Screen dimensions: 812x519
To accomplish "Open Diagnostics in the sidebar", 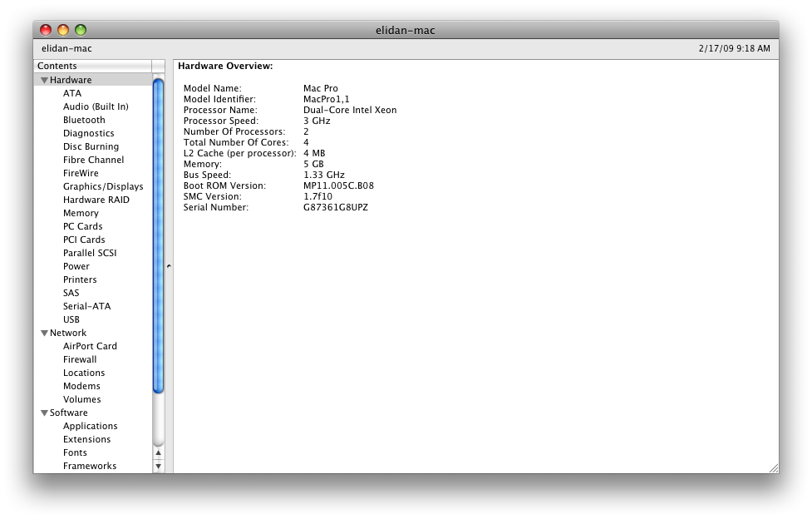I will point(89,133).
